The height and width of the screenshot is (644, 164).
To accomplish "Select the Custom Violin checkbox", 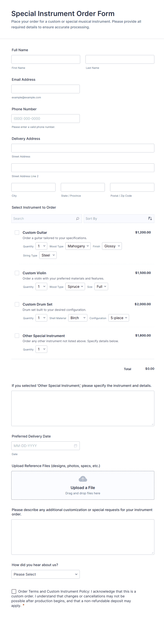I will point(17,273).
